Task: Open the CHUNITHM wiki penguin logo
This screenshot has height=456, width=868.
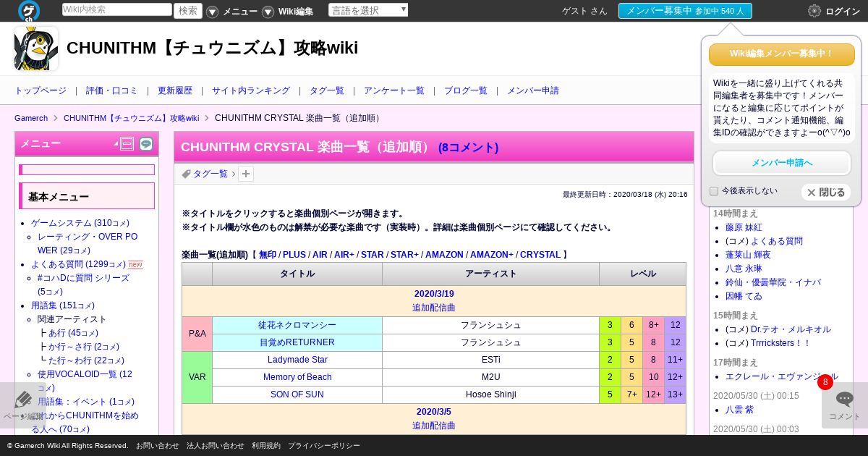Action: click(x=36, y=48)
